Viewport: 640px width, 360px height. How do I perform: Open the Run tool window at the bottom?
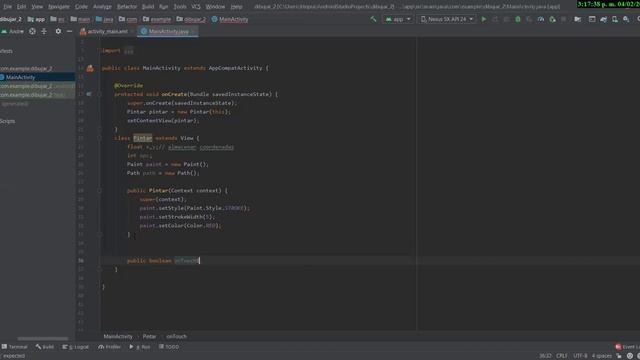(140, 347)
